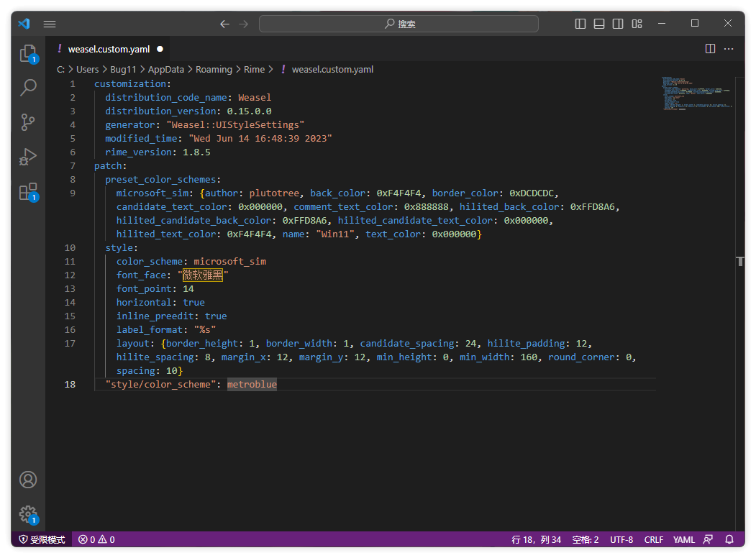756x558 pixels.
Task: Open the Extensions view
Action: pyautogui.click(x=28, y=191)
